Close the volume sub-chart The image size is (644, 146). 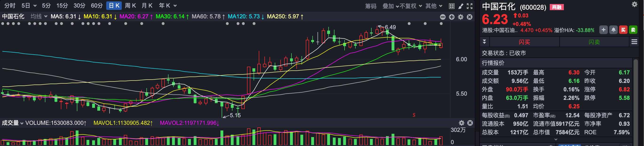click(x=470, y=123)
